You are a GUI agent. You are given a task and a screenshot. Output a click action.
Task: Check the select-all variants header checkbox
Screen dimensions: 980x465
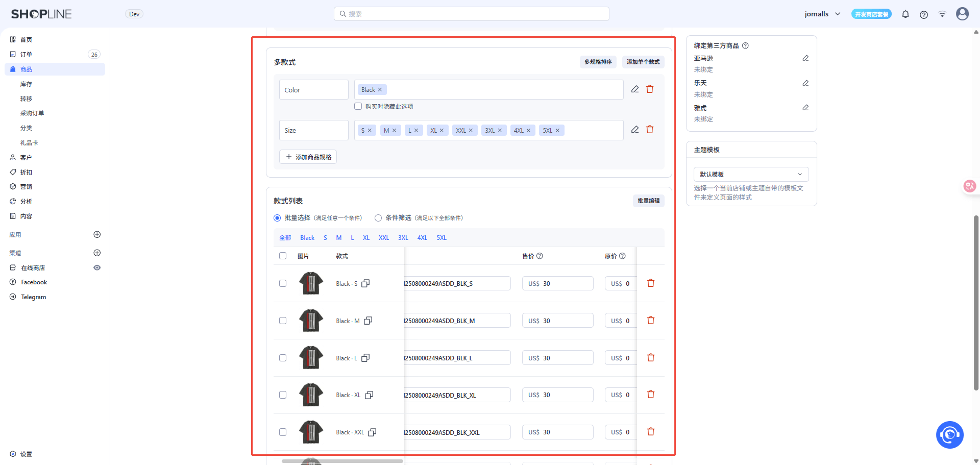(283, 256)
